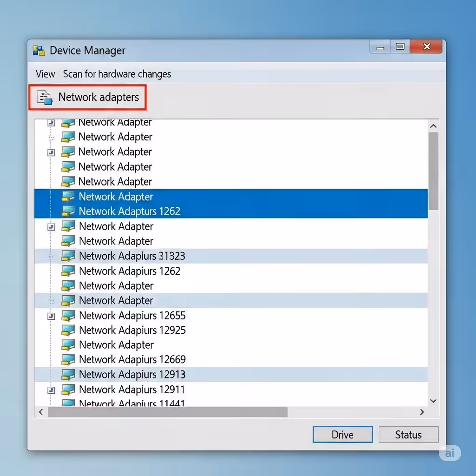Click the icon of highlighted Network Adapturs 1262

click(68, 211)
